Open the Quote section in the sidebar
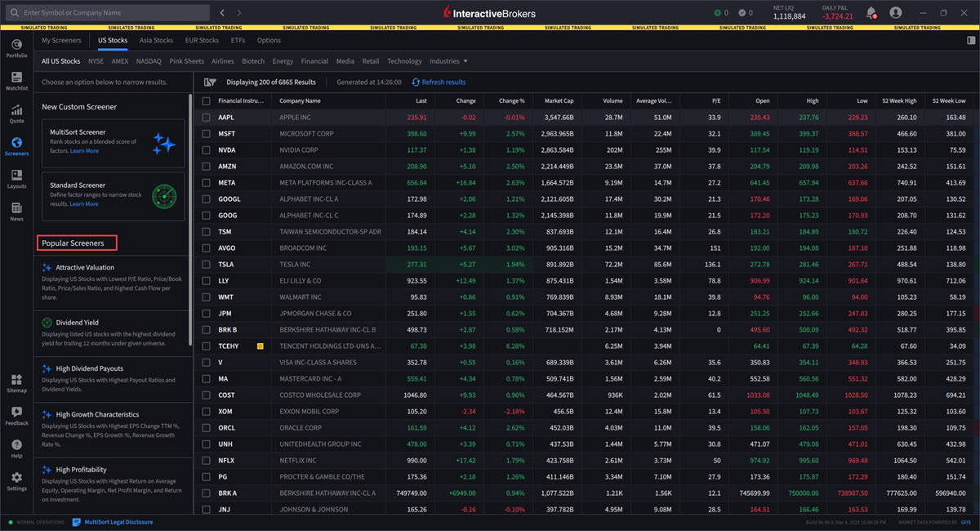 pos(16,114)
